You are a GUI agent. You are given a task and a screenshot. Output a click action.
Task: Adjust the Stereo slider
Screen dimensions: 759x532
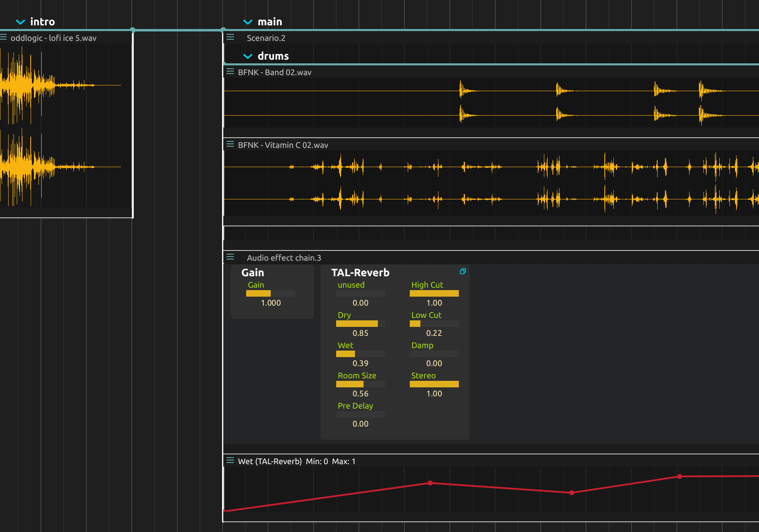coord(434,384)
